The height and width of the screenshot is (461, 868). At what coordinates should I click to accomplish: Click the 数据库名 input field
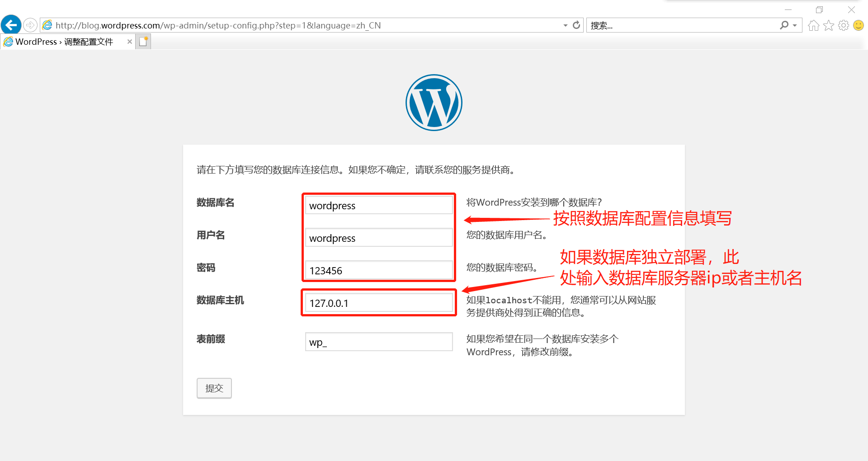tap(379, 206)
